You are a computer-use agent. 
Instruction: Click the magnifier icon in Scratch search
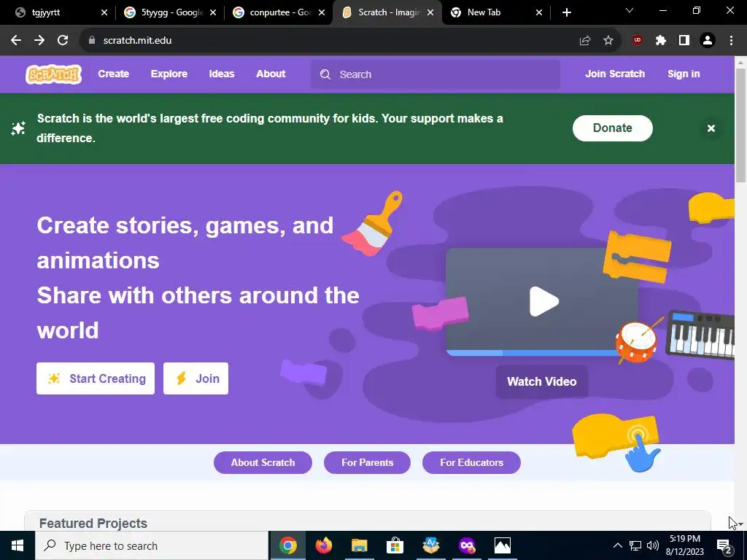pyautogui.click(x=325, y=74)
